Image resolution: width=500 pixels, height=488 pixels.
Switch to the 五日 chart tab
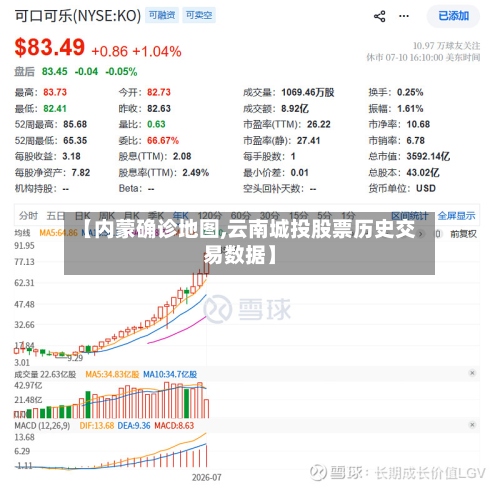click(x=56, y=216)
